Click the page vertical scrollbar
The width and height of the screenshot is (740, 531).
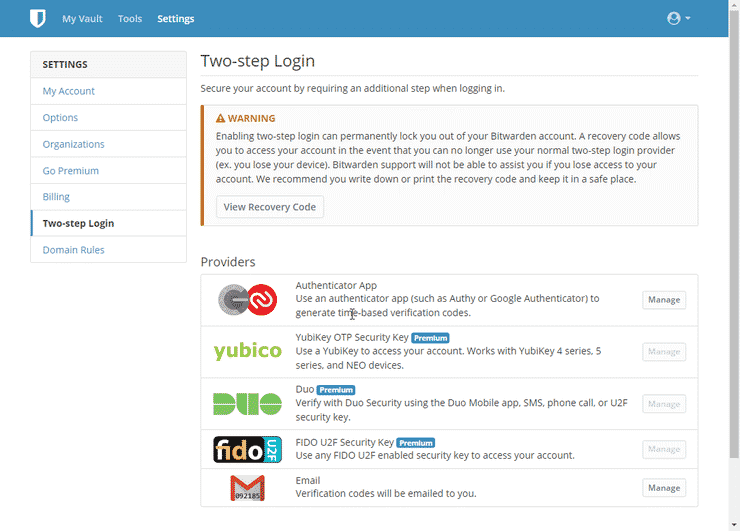pyautogui.click(x=734, y=234)
